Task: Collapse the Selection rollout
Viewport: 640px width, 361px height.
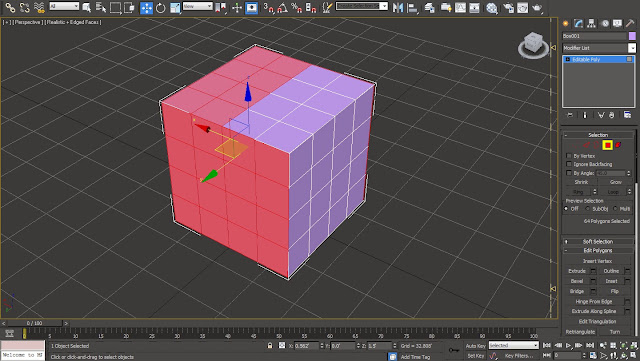Action: tap(598, 135)
